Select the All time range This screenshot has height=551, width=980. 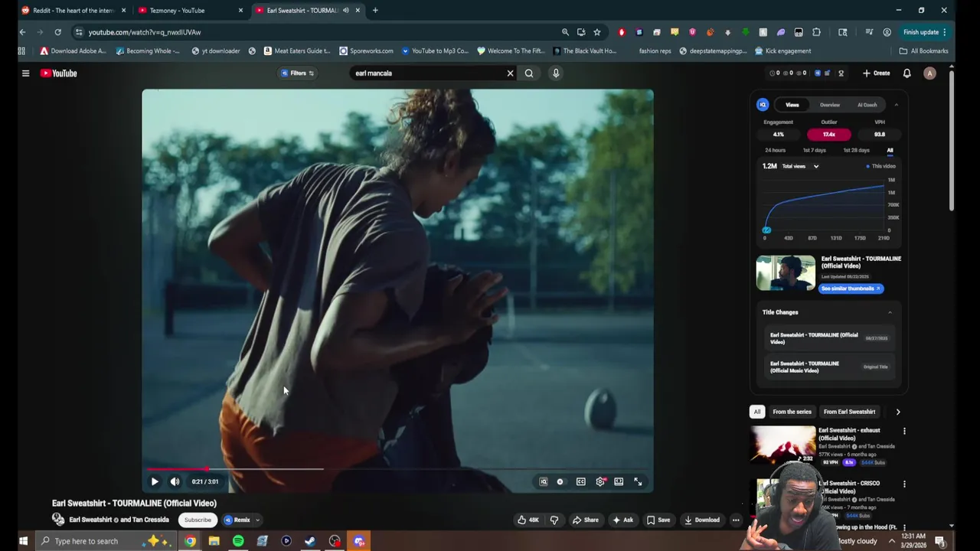pyautogui.click(x=890, y=151)
